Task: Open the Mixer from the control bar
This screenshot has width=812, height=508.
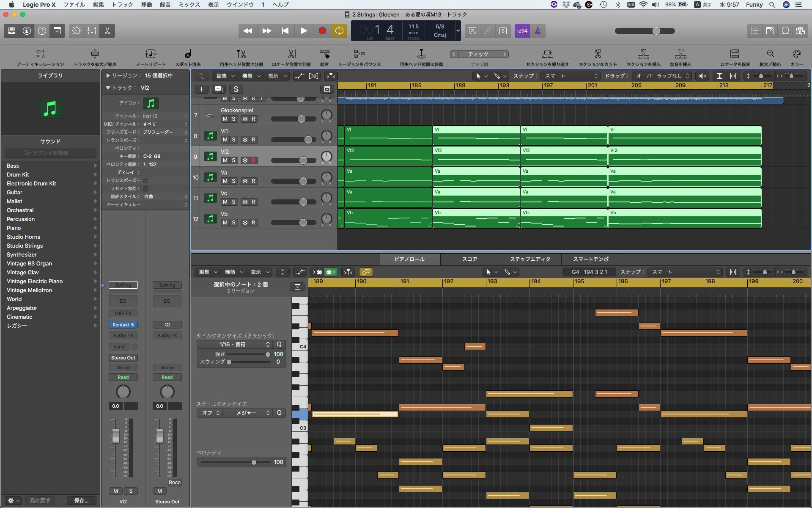Action: [92, 31]
